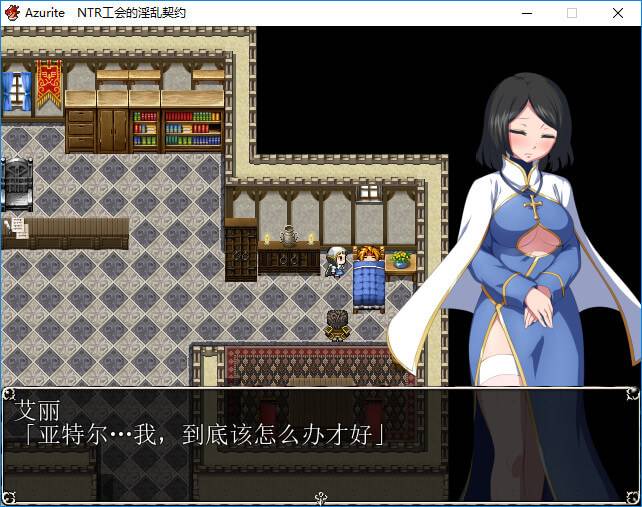
Task: Click the silver-haired character sprite beside the bed
Action: [337, 260]
